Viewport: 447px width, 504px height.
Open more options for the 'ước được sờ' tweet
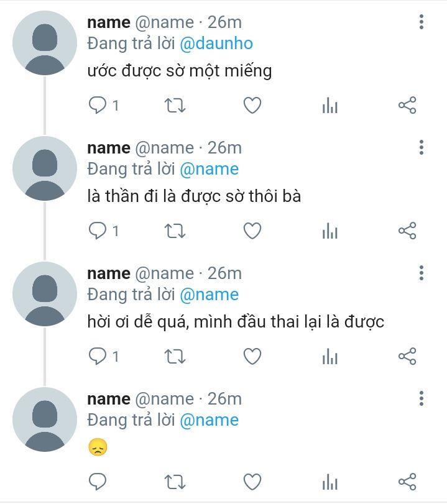pos(422,22)
